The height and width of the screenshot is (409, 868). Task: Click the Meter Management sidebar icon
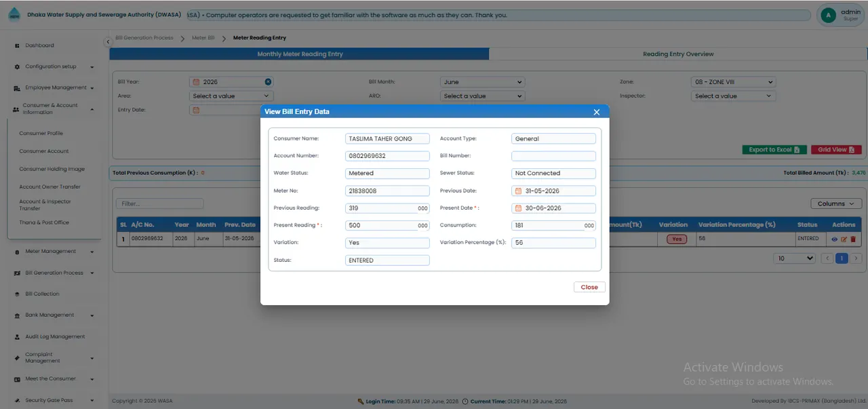(17, 252)
